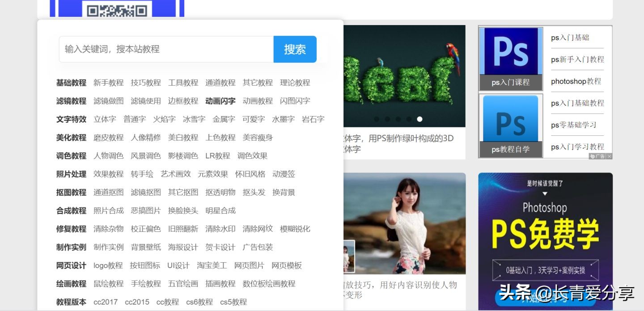Select the last carousel navigation dot
Screen dimensions: 644x311
(419, 119)
